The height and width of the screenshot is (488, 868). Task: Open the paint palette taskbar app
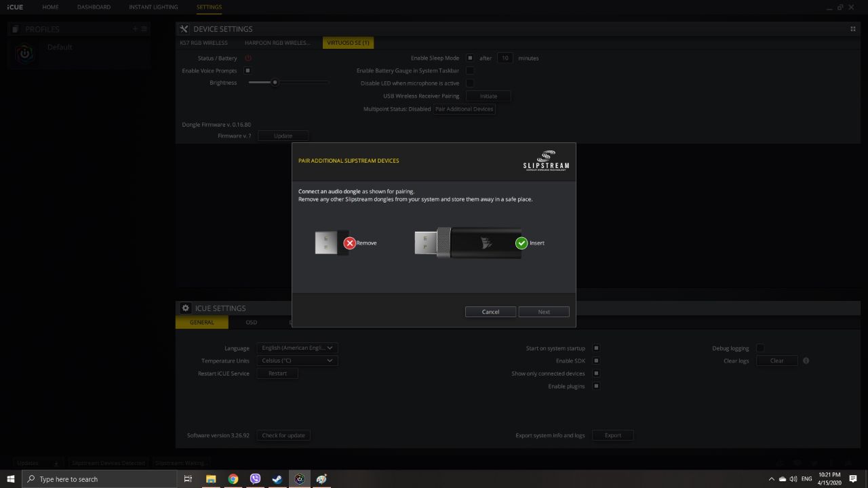321,479
